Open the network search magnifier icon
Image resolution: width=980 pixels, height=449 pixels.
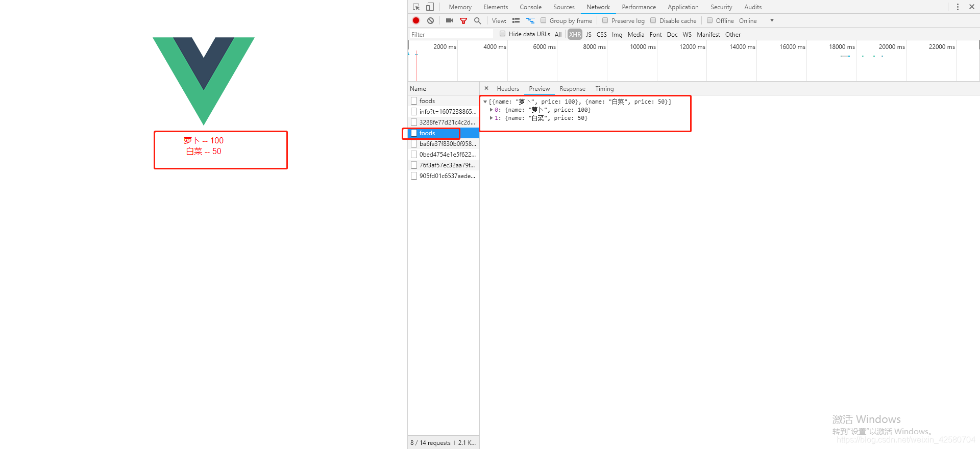(478, 20)
